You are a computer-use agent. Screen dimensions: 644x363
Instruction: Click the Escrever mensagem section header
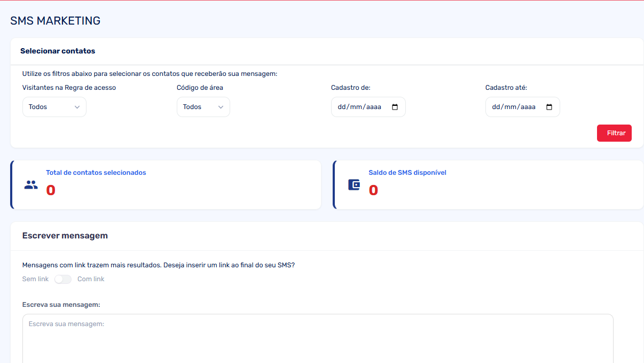click(x=65, y=236)
